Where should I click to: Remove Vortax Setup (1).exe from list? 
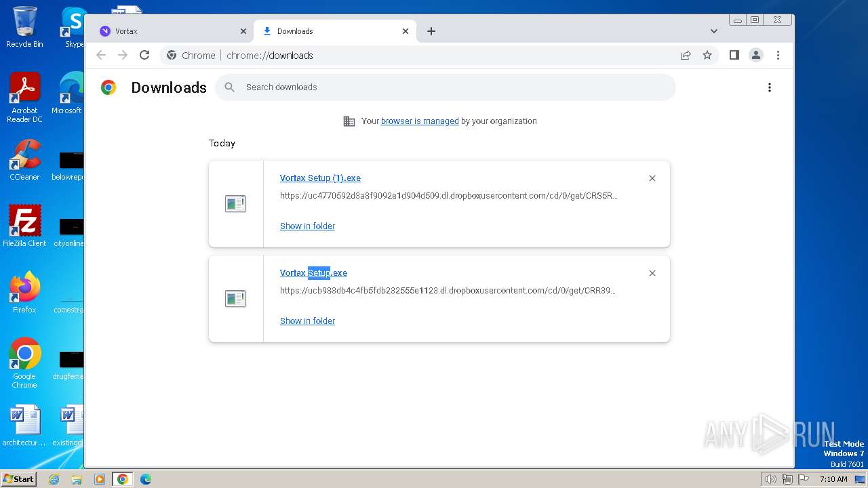point(652,178)
